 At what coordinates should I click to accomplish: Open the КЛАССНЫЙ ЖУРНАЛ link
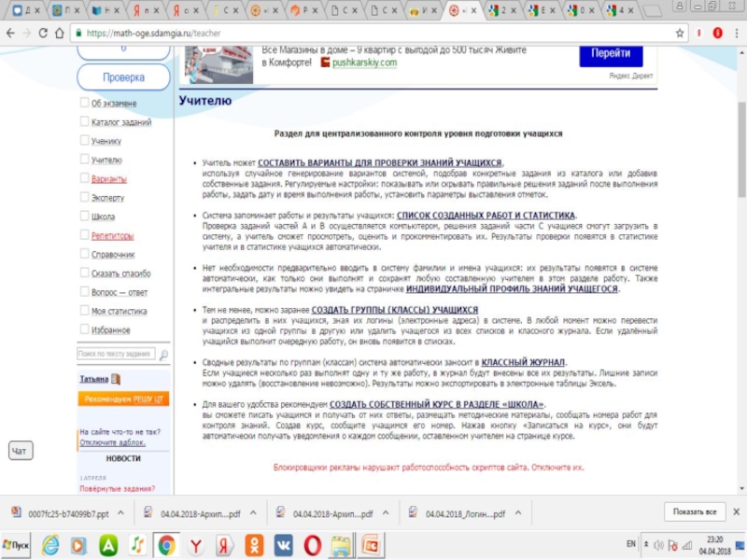point(524,361)
